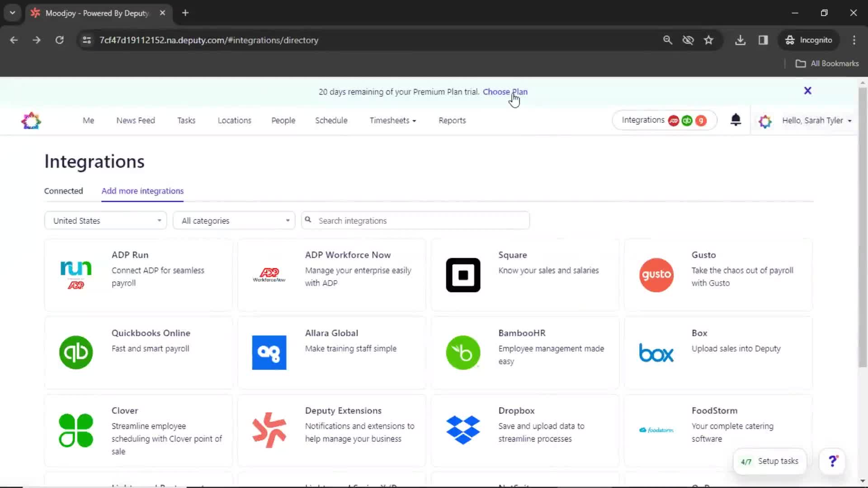Go to the Schedule page
868x488 pixels.
[x=331, y=121]
